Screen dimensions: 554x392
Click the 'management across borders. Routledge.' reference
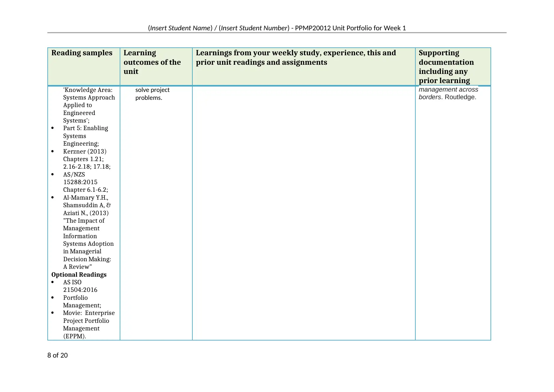(448, 93)
